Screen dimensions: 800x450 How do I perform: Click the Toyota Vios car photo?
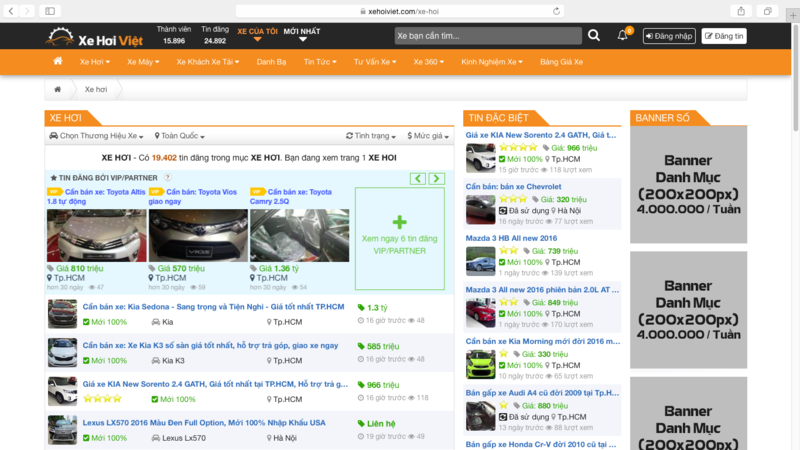click(x=198, y=235)
